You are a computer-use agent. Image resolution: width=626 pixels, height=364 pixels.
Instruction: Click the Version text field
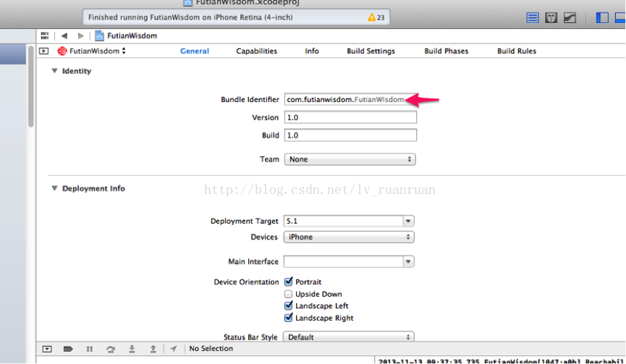(350, 117)
